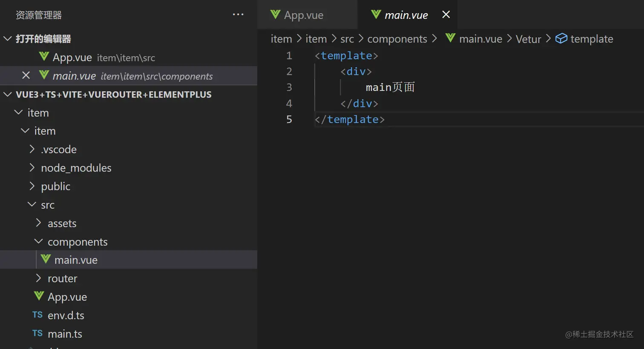The width and height of the screenshot is (644, 349).
Task: Click the template cube icon in the breadcrumb
Action: [x=561, y=39]
